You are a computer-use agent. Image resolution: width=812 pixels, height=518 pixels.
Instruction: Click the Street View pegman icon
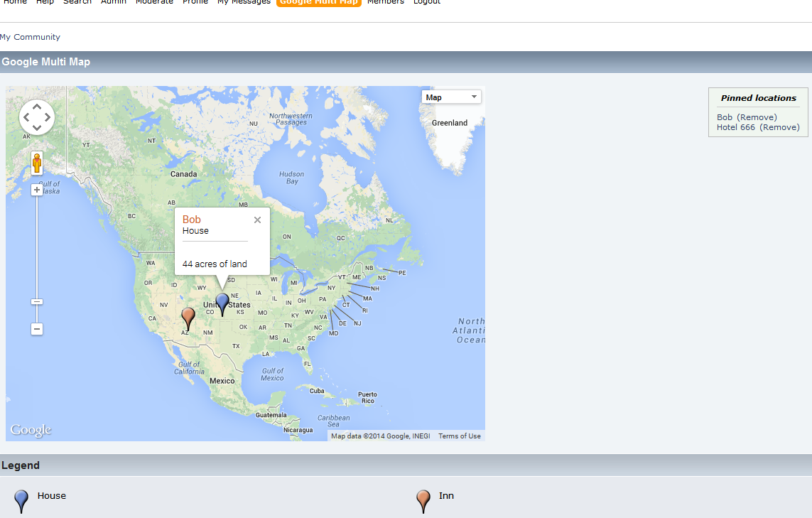click(37, 163)
